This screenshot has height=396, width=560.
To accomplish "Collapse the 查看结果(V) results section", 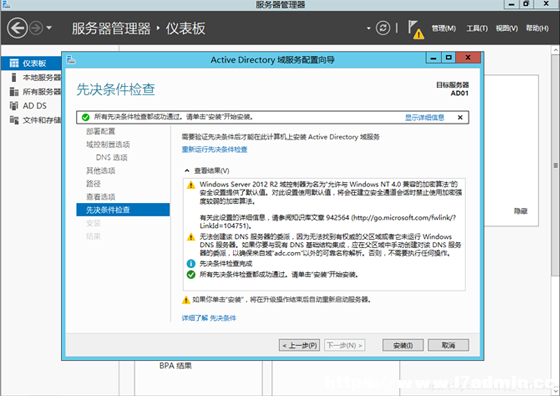I will click(x=187, y=171).
